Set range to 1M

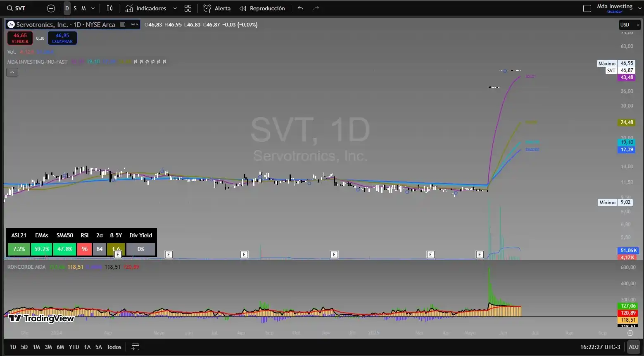click(36, 347)
